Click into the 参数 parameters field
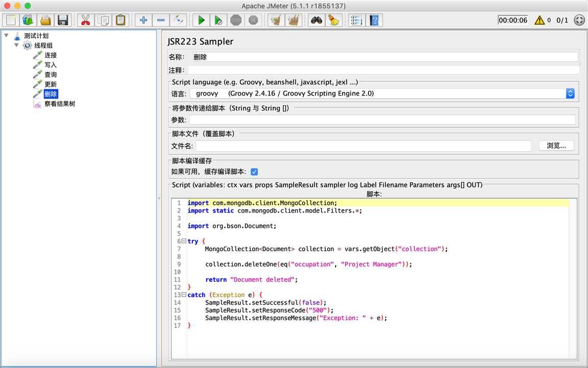Image resolution: width=588 pixels, height=368 pixels. point(382,120)
